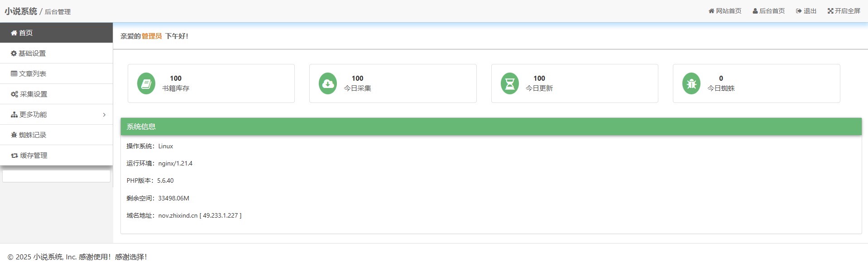Click the 后台管理 breadcrumb text
868x268 pixels.
point(58,12)
